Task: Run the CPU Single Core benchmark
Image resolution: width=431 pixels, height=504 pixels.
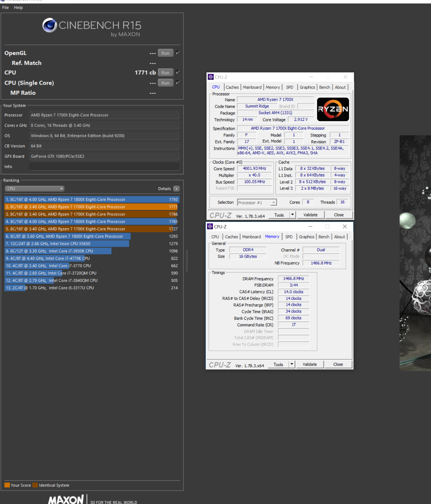Action: [x=166, y=83]
